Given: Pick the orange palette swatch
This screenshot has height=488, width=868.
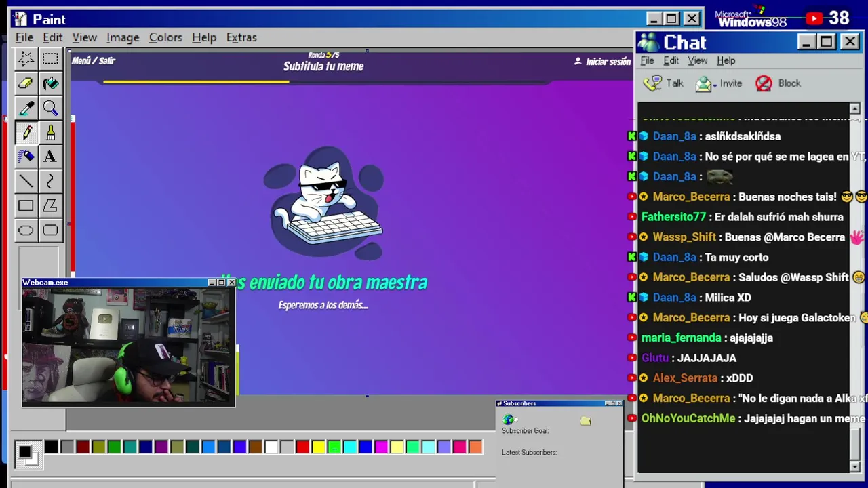Looking at the screenshot, I should (475, 447).
